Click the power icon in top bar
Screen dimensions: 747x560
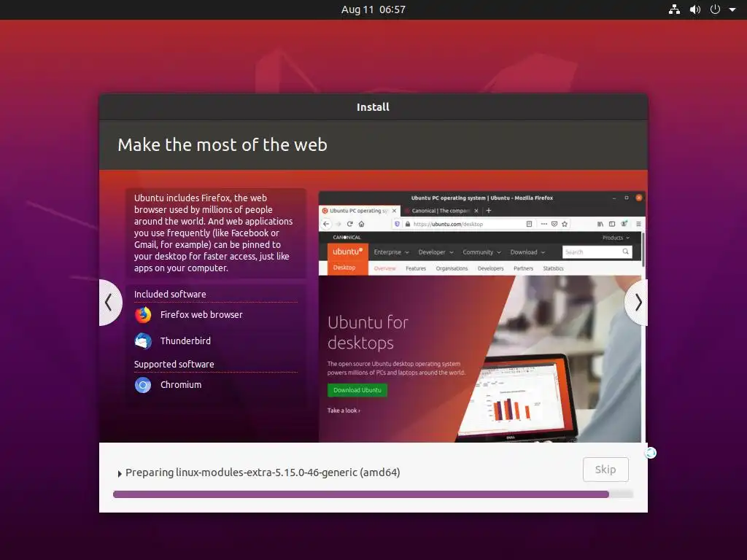click(x=715, y=9)
